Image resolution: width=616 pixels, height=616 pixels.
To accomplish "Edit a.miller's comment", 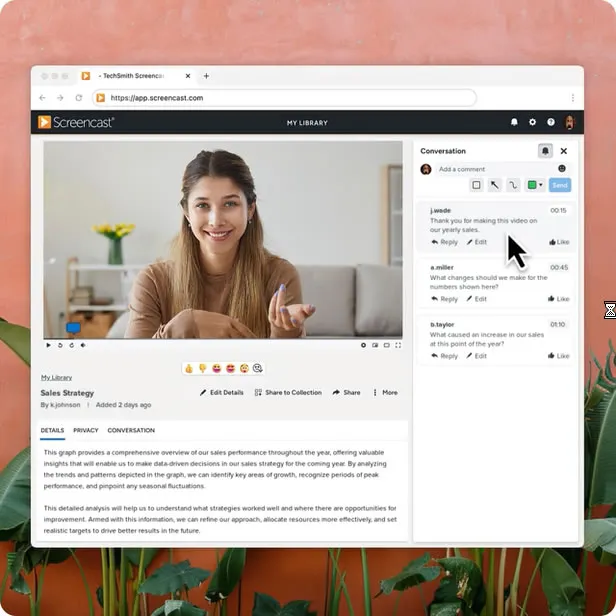I will [x=477, y=299].
